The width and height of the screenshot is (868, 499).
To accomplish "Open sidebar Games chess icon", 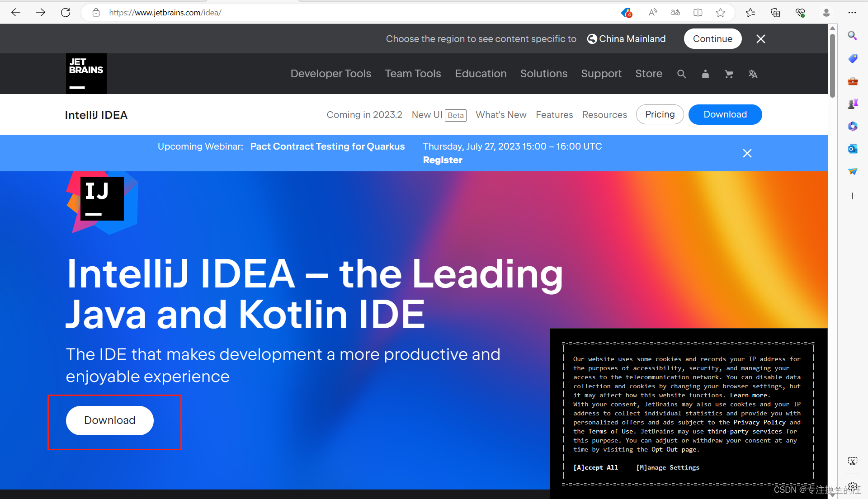I will coord(853,104).
